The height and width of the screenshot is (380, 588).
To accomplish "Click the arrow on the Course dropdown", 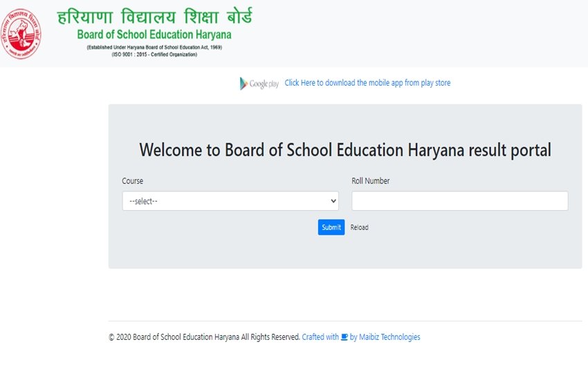I will click(x=333, y=201).
